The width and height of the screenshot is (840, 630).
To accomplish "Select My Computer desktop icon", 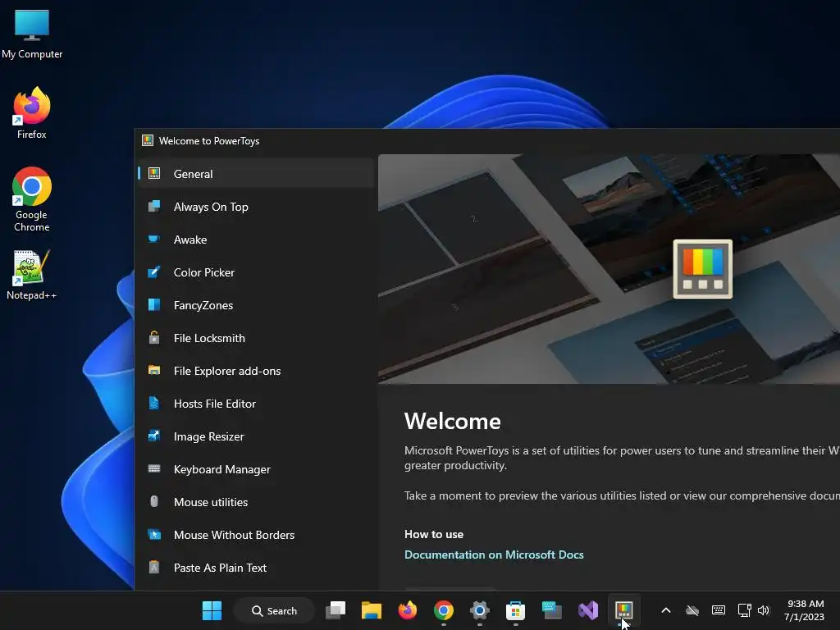I will (x=32, y=34).
